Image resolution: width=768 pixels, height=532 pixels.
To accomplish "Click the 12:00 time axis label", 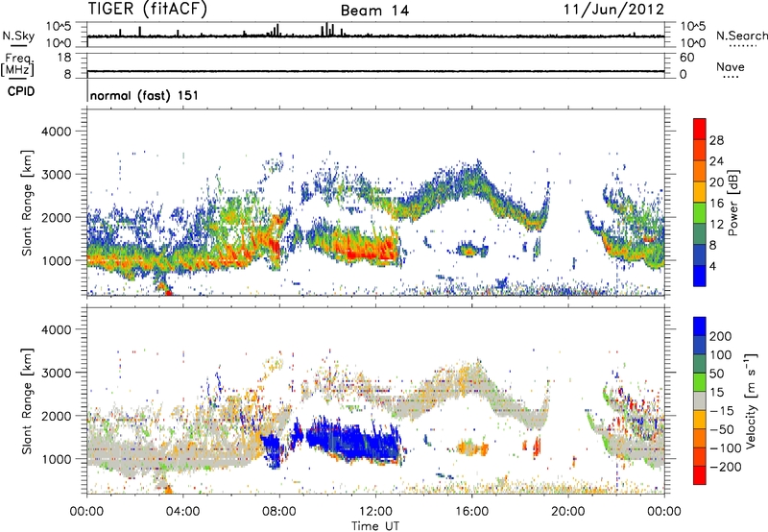I will pos(375,512).
